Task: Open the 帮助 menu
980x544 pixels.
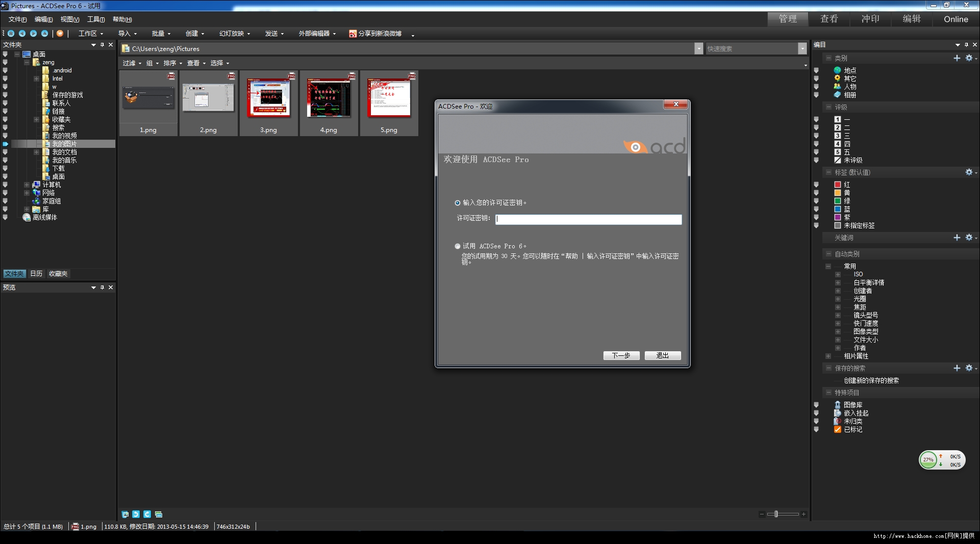Action: click(122, 19)
